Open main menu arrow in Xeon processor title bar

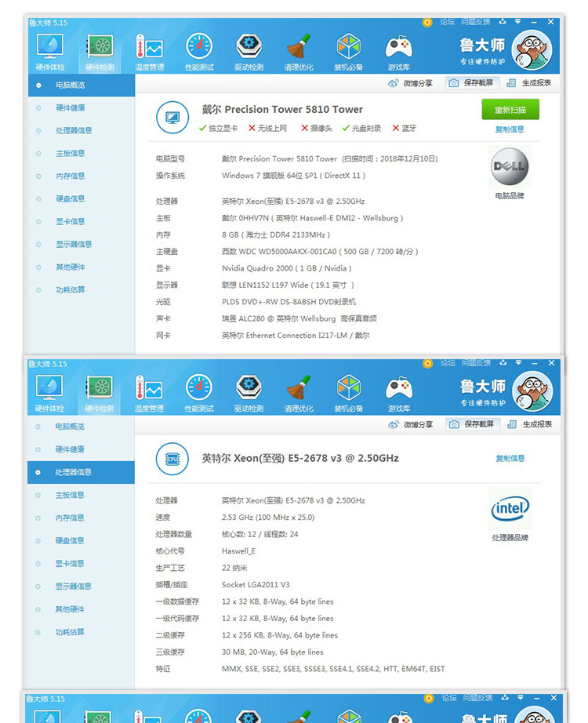518,363
